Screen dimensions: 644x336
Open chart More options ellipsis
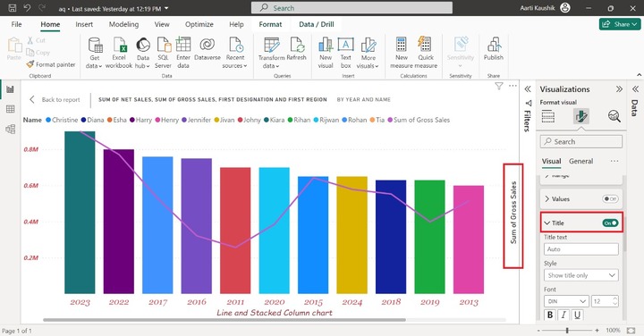point(513,86)
